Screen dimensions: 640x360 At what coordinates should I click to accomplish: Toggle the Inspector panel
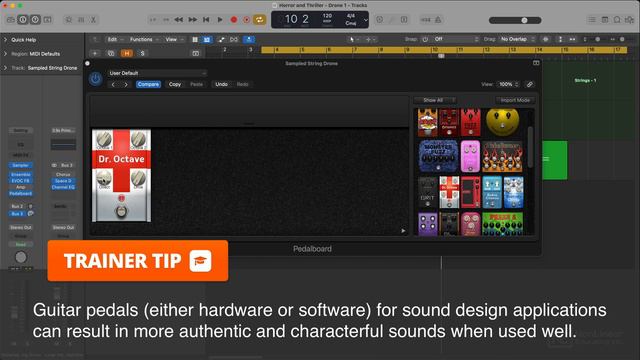(23, 20)
